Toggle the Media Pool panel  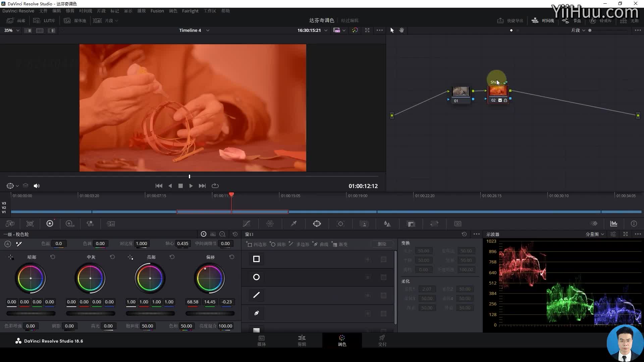(75, 20)
